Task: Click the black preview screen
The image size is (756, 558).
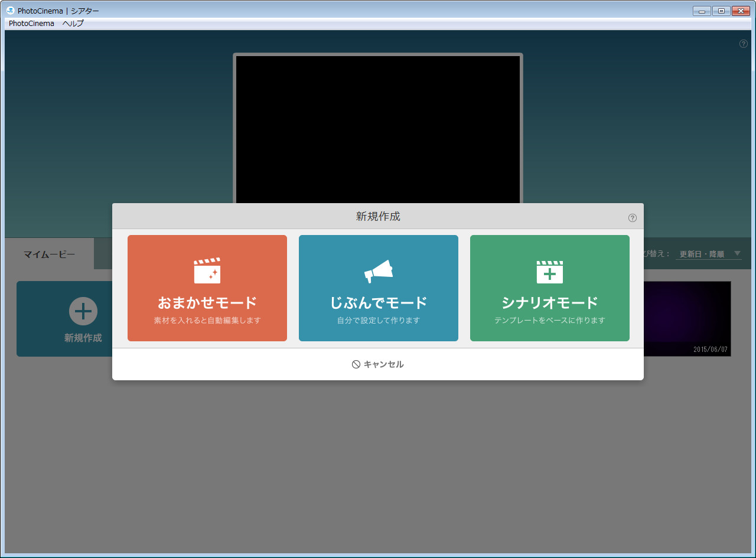Action: tap(378, 127)
